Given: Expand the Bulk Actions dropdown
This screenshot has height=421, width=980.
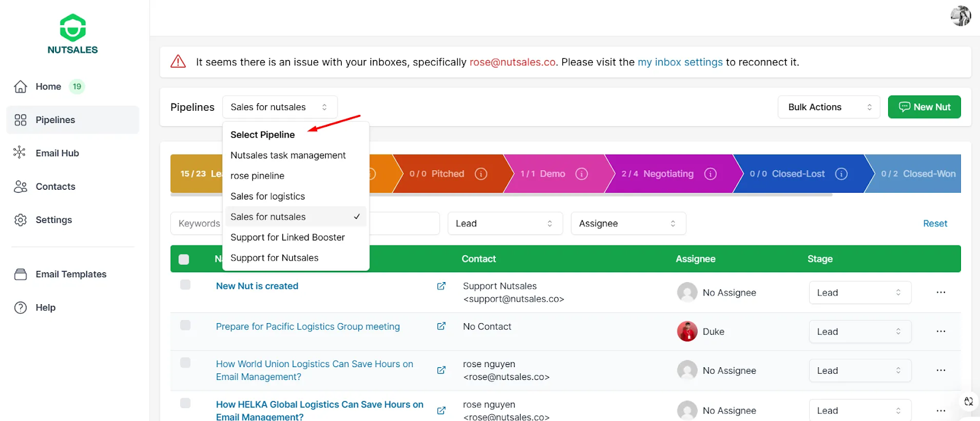Looking at the screenshot, I should (x=829, y=107).
